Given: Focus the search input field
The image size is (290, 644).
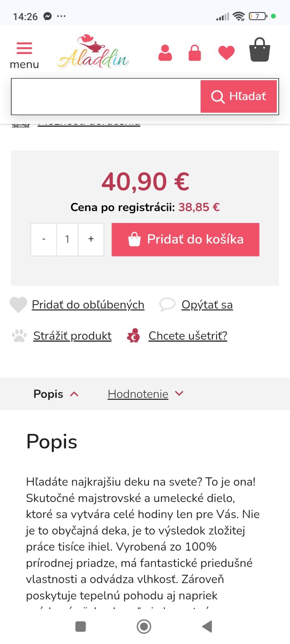Looking at the screenshot, I should pyautogui.click(x=106, y=97).
